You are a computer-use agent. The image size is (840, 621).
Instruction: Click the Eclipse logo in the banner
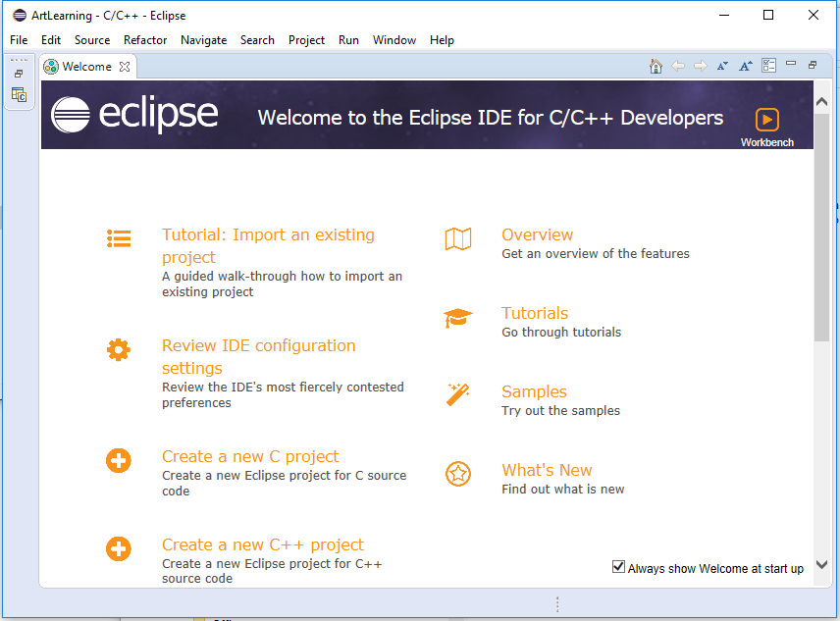134,114
